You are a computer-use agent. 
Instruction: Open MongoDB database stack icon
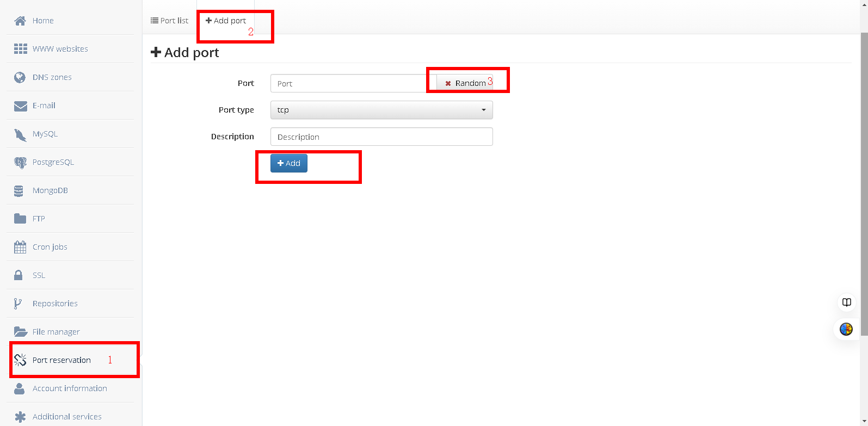tap(19, 190)
